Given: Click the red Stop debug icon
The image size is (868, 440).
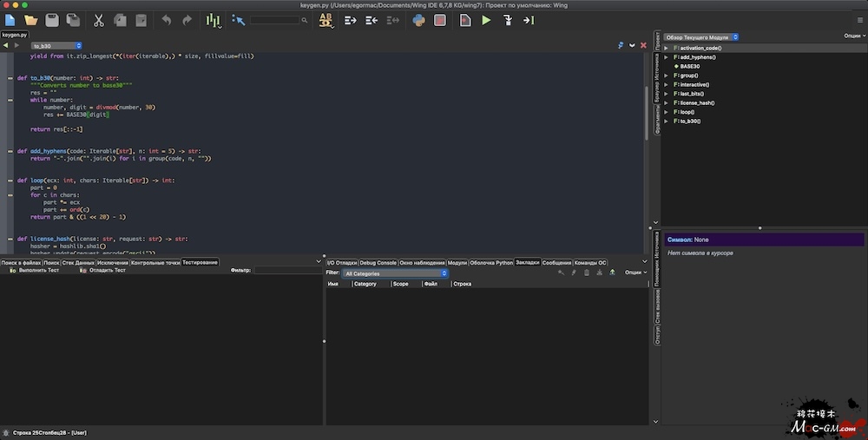Looking at the screenshot, I should click(x=440, y=20).
